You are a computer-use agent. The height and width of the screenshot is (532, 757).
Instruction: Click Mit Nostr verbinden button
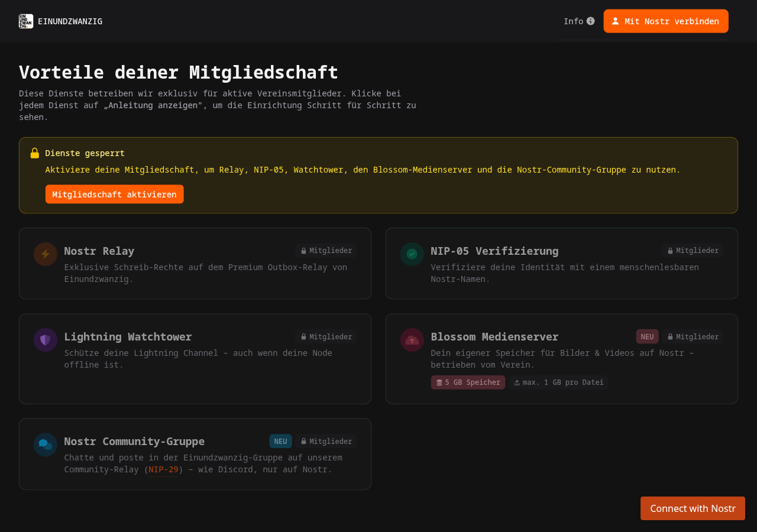click(x=666, y=21)
